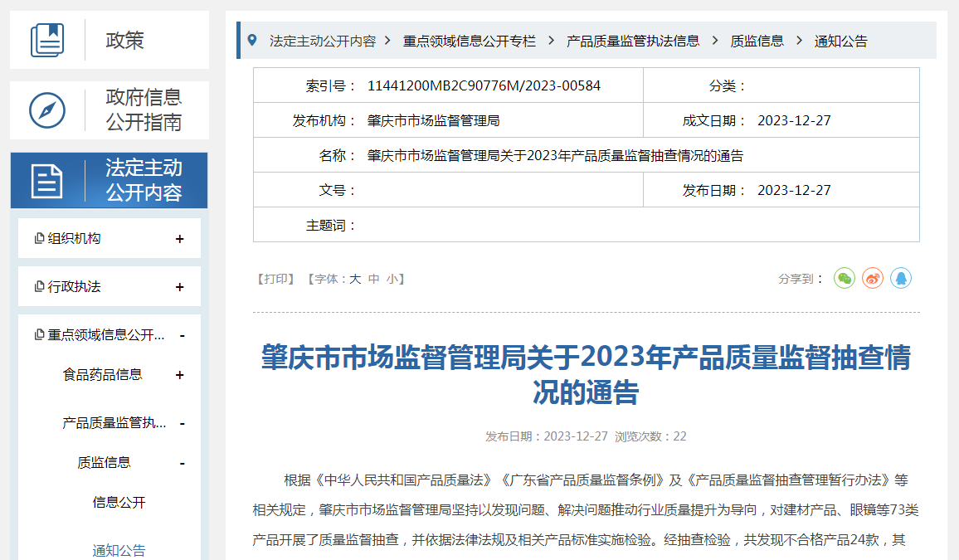Click the document icon beside 法定主动公开内容
The width and height of the screenshot is (959, 560).
[47, 181]
